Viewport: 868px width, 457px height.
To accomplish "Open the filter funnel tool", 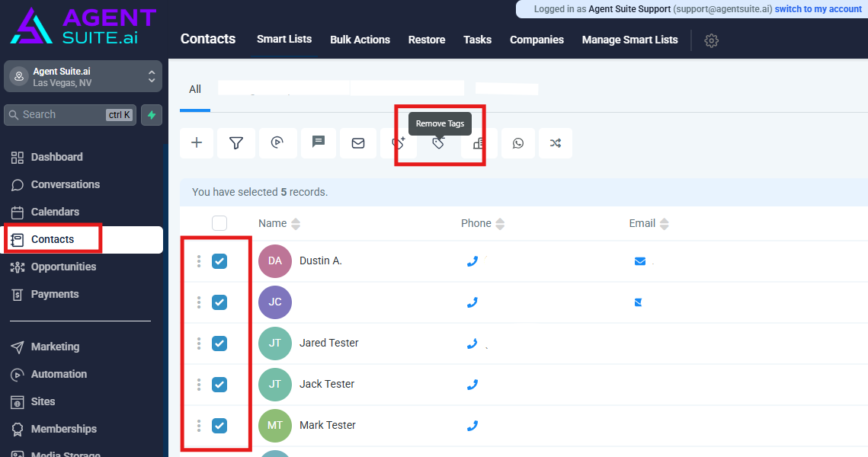I will 236,143.
